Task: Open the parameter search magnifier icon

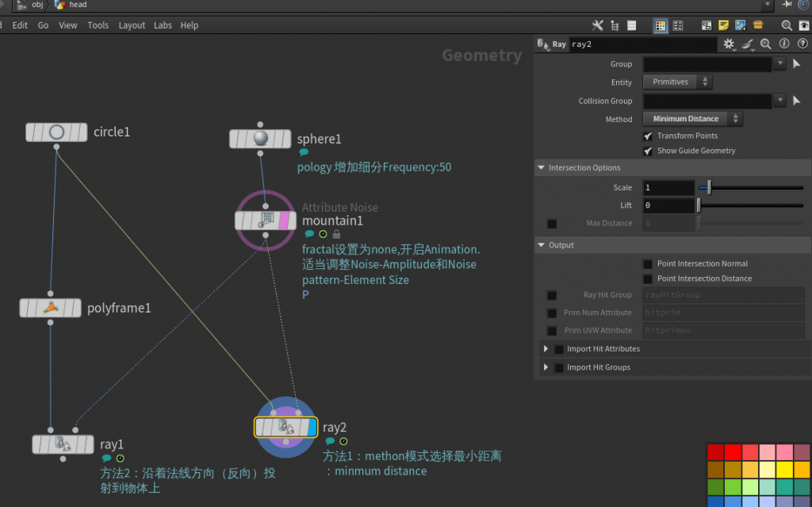Action: [x=764, y=44]
